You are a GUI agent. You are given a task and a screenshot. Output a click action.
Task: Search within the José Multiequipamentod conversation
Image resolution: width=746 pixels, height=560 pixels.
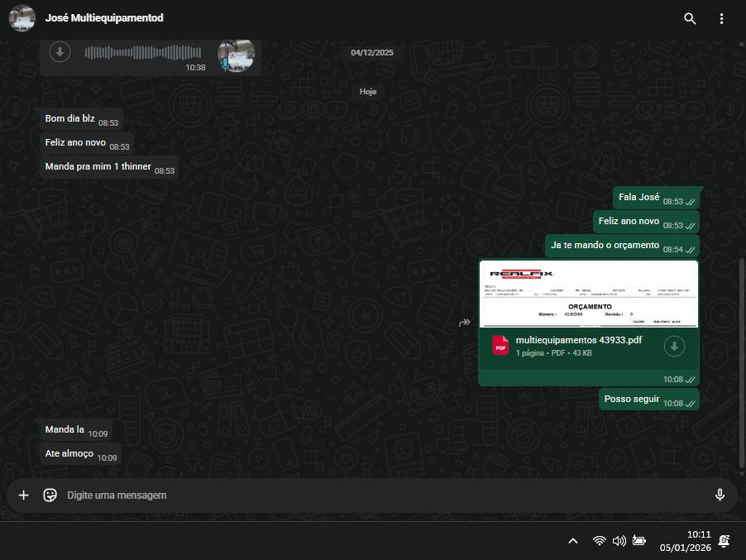(690, 18)
